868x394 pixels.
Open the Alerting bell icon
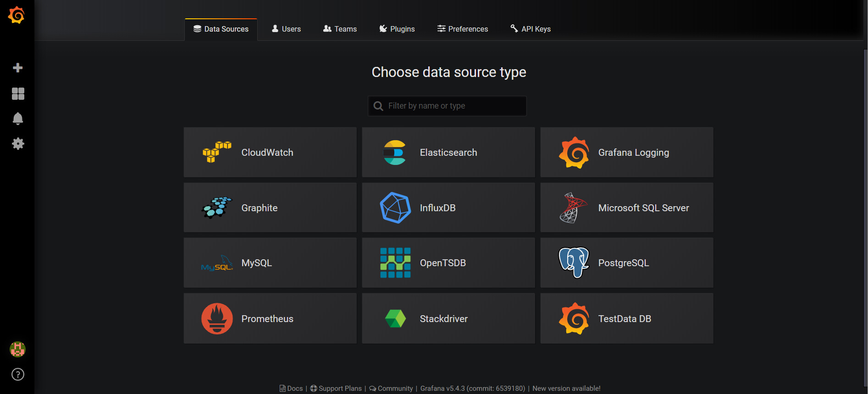click(x=18, y=119)
